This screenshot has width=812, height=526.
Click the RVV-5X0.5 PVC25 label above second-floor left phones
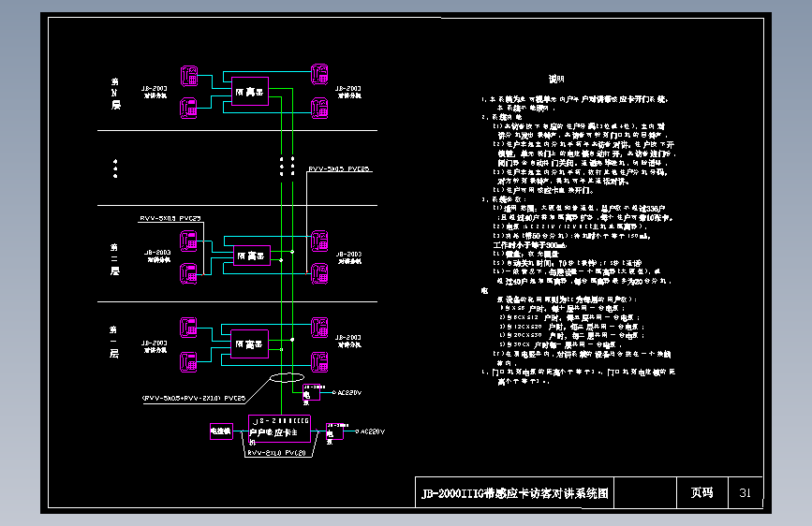coord(170,218)
